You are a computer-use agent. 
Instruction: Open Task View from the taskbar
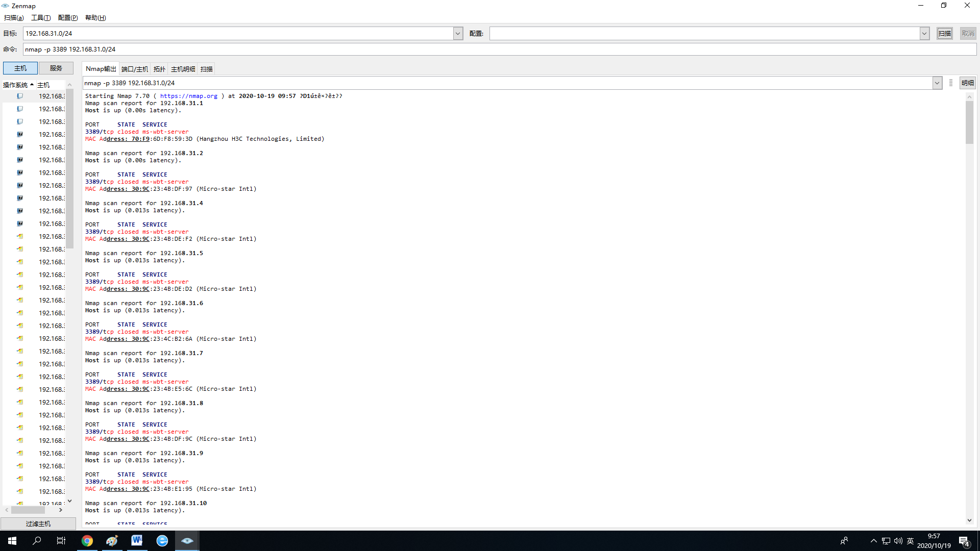point(61,541)
